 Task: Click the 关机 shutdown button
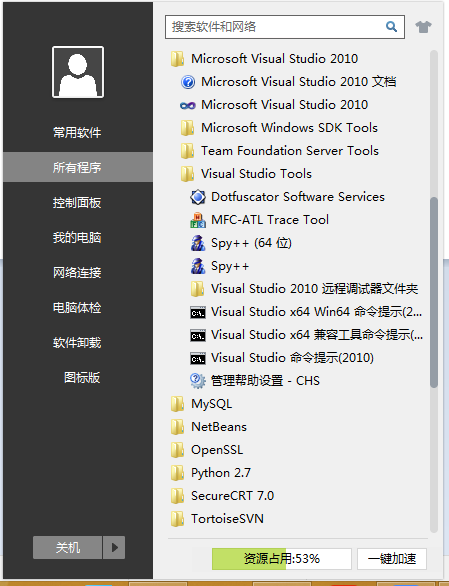click(68, 548)
